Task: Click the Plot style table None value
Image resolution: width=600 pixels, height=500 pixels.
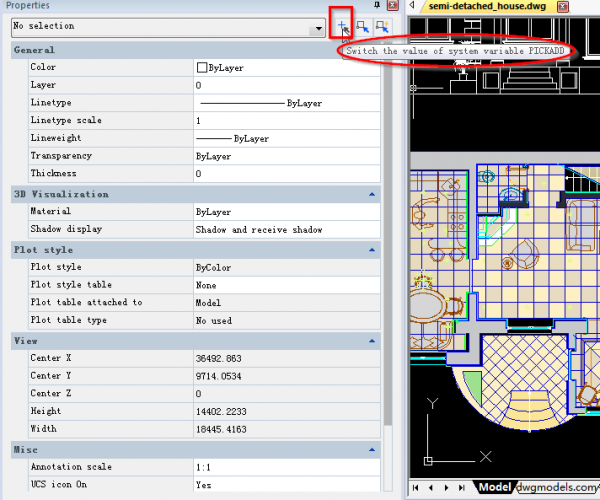Action: [287, 285]
